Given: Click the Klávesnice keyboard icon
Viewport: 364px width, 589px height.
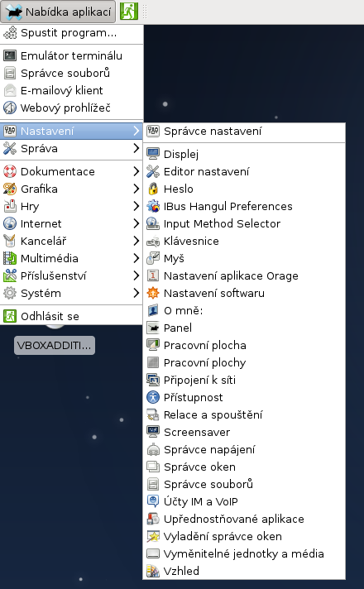Looking at the screenshot, I should click(x=153, y=242).
